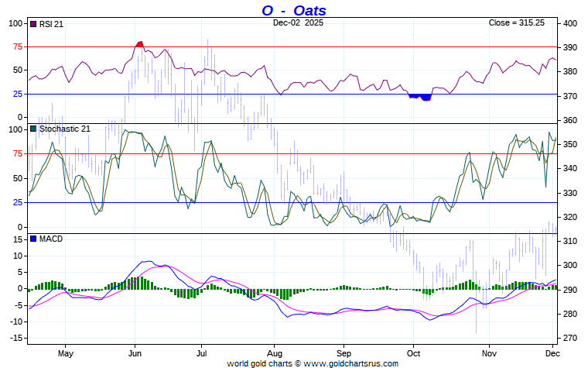Click the purple RSI 21 legend square
The width and height of the screenshot is (588, 368).
(32, 23)
